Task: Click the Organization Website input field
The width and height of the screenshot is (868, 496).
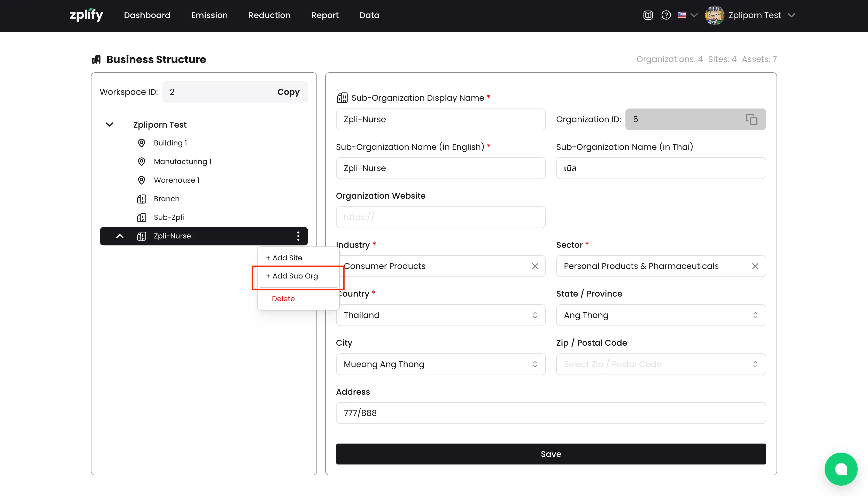Action: point(440,217)
